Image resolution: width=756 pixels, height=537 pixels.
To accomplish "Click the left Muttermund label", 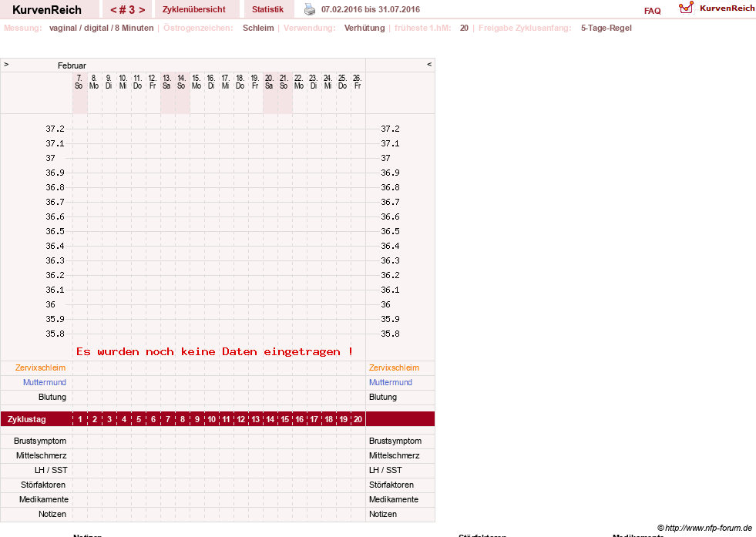I will 45,382.
